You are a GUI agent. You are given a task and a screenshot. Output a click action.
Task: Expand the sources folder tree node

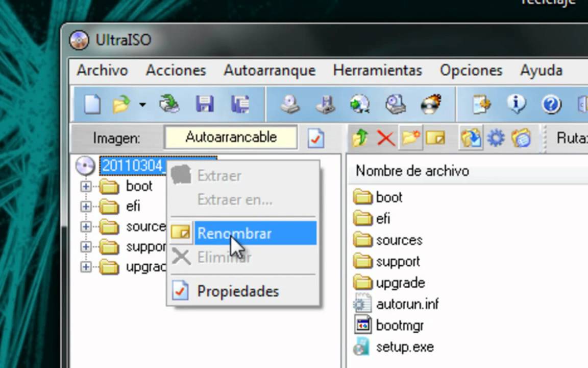coord(86,226)
